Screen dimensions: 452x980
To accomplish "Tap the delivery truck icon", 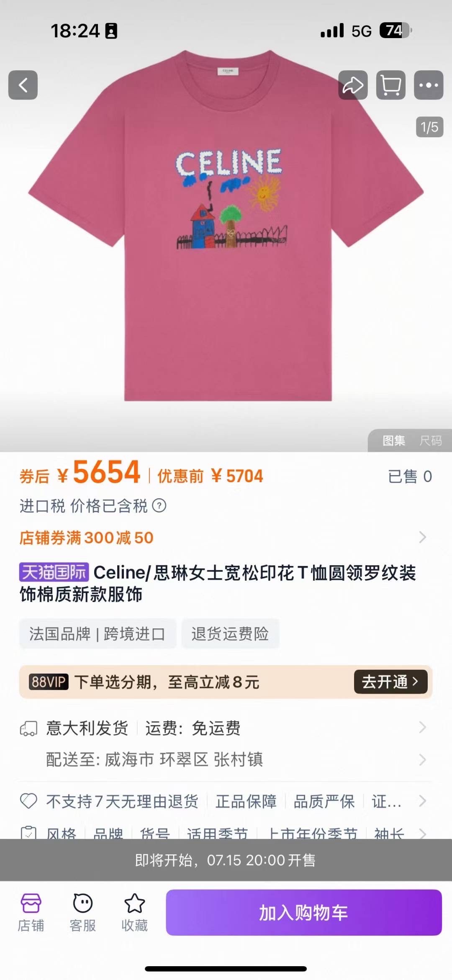I will (29, 728).
